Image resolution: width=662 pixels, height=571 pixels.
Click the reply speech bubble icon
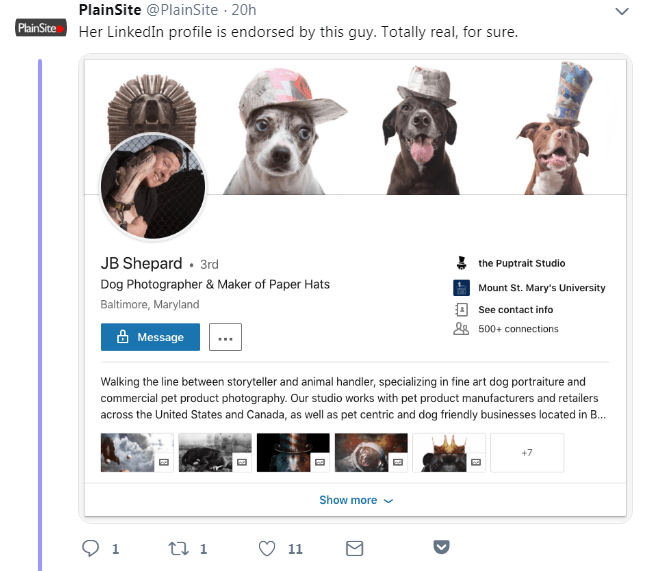click(90, 549)
